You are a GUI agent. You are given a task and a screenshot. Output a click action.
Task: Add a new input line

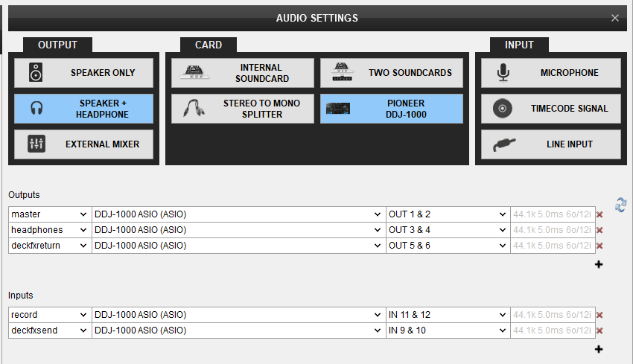pos(599,349)
